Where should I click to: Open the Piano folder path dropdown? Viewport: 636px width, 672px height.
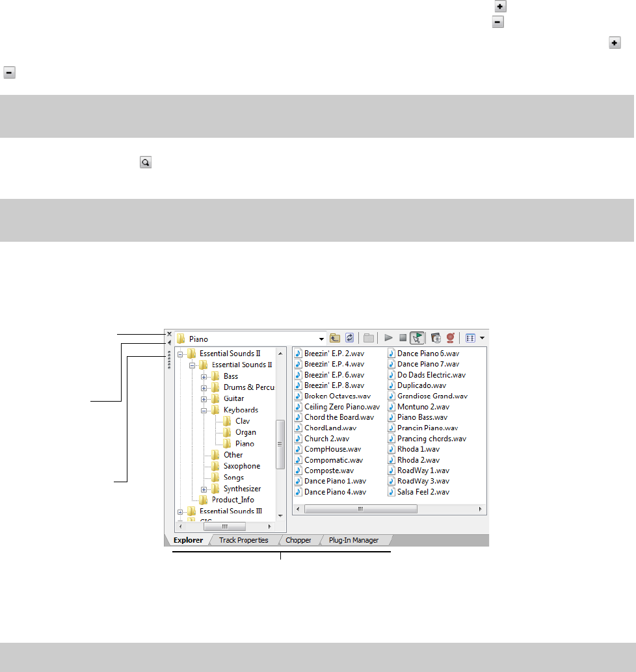coord(321,339)
